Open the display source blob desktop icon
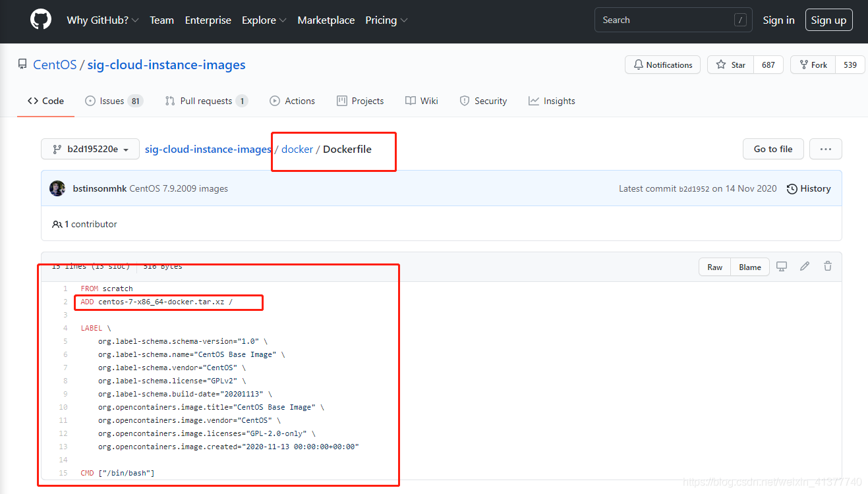The width and height of the screenshot is (868, 494). (x=782, y=267)
